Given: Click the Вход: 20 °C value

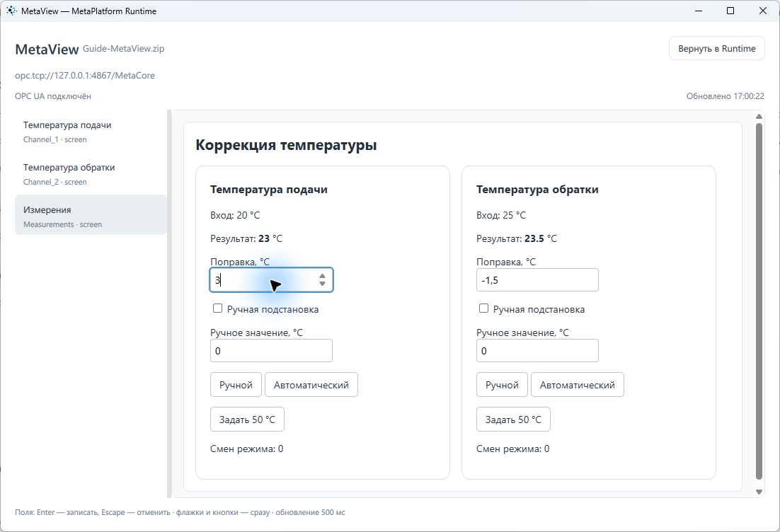Looking at the screenshot, I should (235, 215).
